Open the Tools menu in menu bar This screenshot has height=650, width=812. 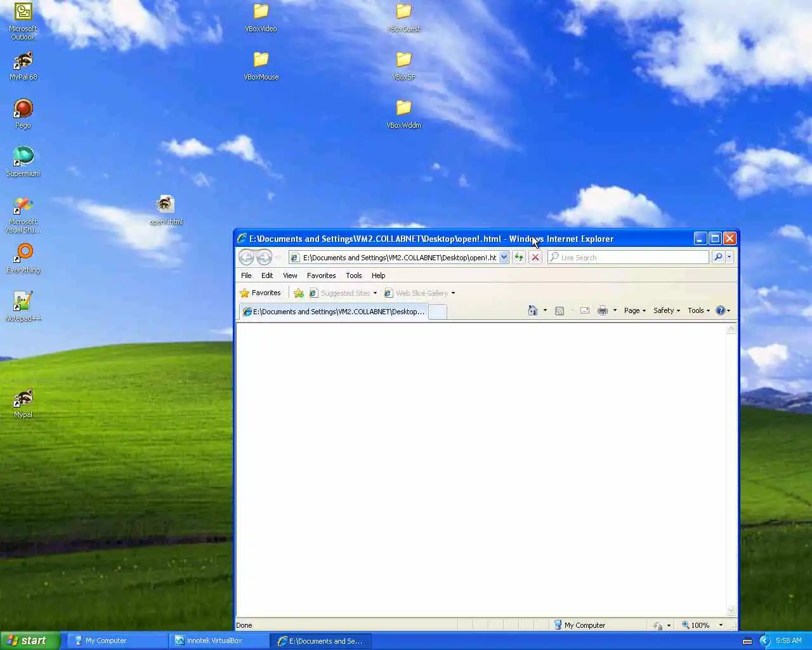click(353, 275)
